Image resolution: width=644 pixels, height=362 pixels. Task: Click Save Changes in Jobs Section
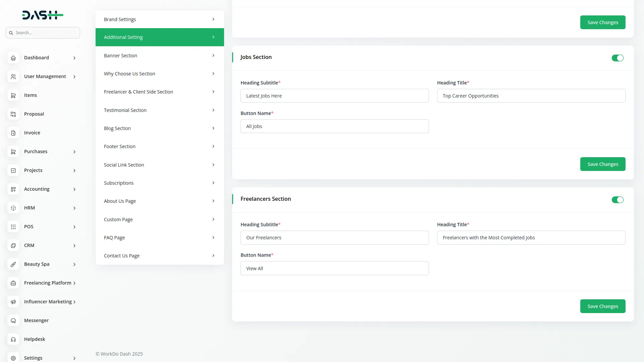point(602,164)
